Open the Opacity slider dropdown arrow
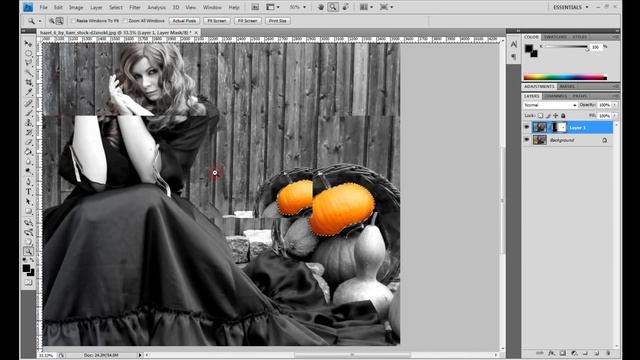Image resolution: width=640 pixels, height=360 pixels. pos(615,105)
